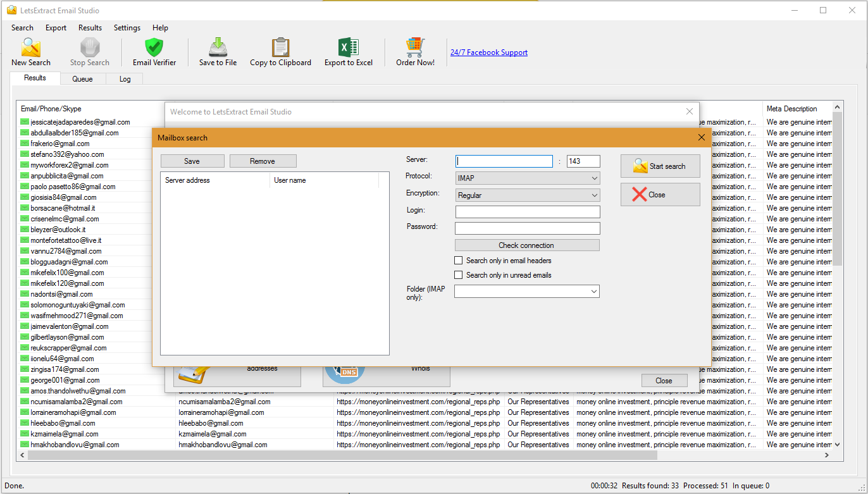The height and width of the screenshot is (494, 868).
Task: Click the Check connection button
Action: (x=526, y=245)
